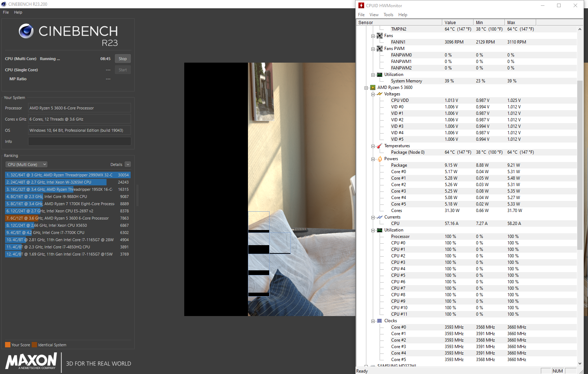Image resolution: width=588 pixels, height=374 pixels.
Task: Select the Core i7-7700K ranking row
Action: point(68,233)
